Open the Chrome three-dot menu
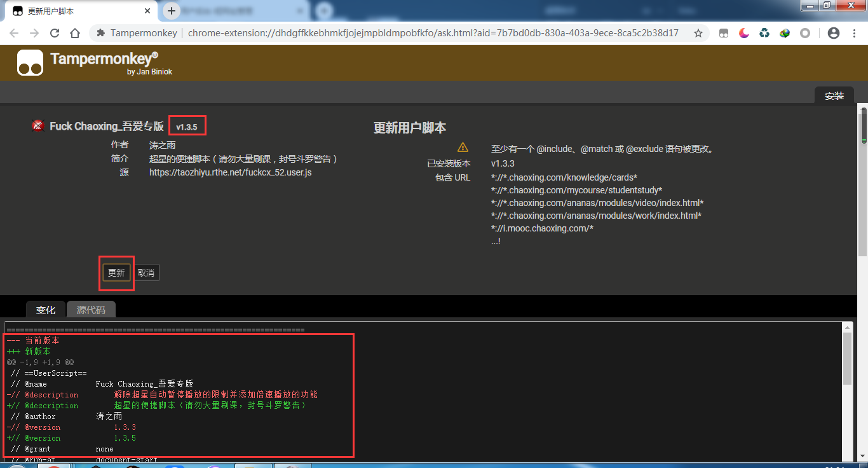 click(854, 33)
